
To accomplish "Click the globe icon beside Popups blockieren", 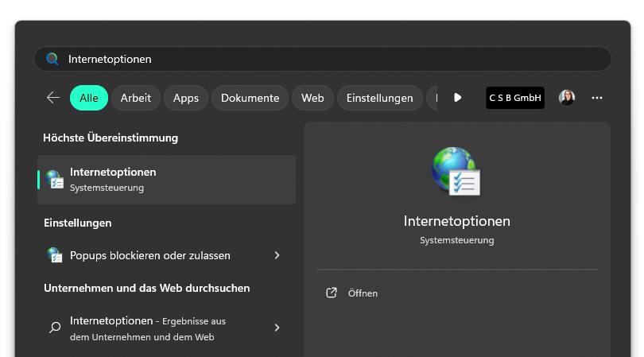I will (54, 255).
